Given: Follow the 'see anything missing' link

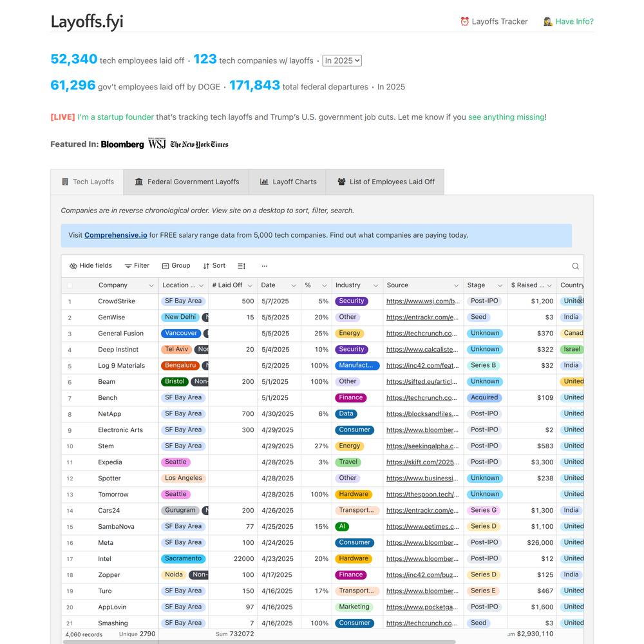Looking at the screenshot, I should click(506, 117).
